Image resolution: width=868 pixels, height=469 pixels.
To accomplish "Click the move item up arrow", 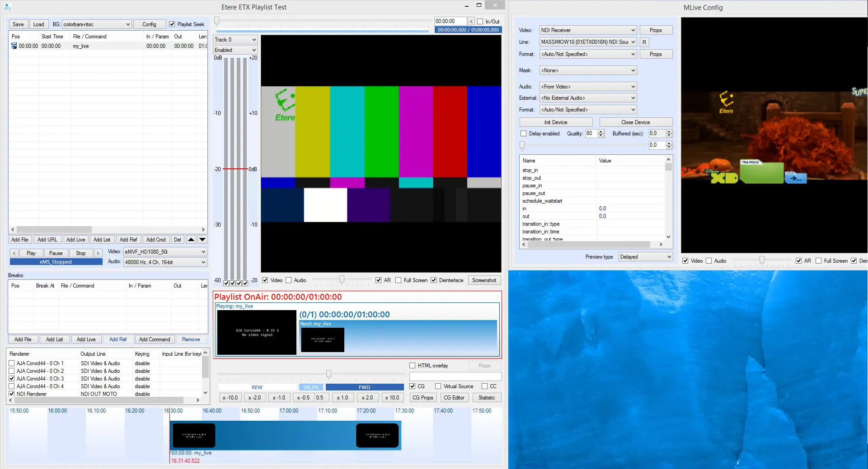I will tap(191, 240).
